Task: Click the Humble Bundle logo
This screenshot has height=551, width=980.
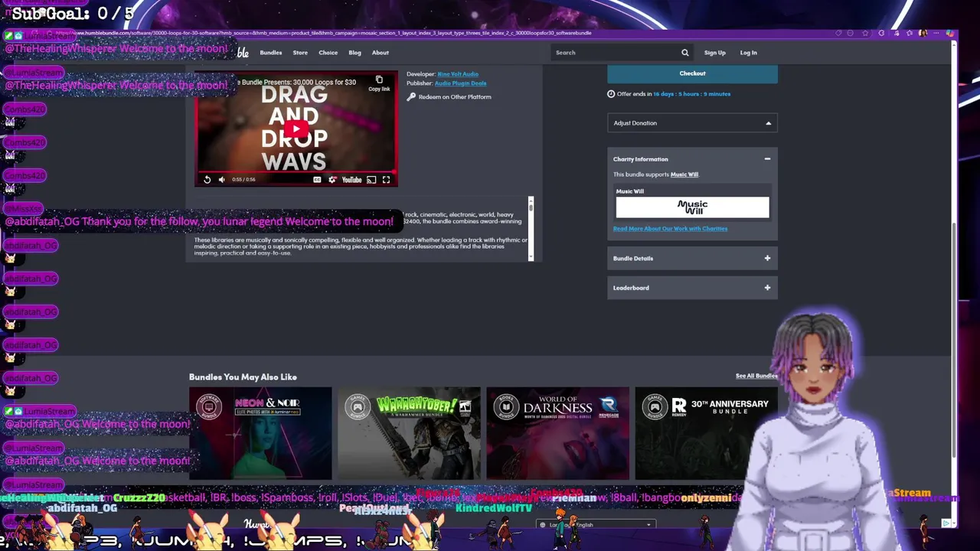Action: coord(242,53)
